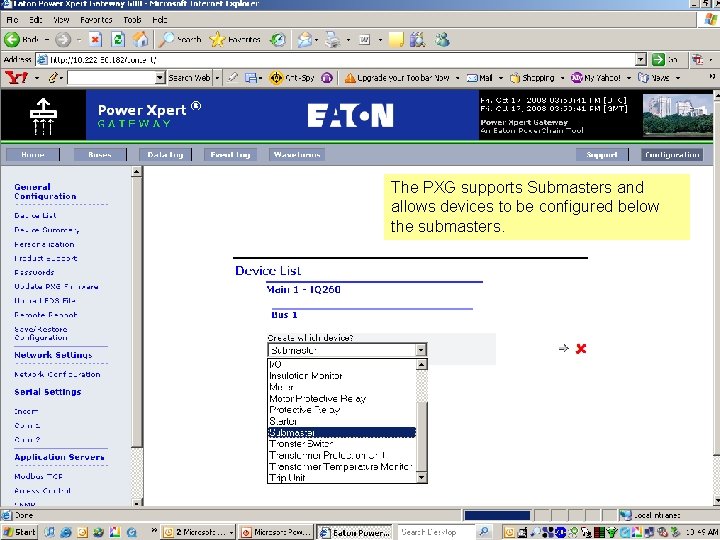Select Insulation Monitor in list
Image resolution: width=720 pixels, height=540 pixels.
click(342, 376)
